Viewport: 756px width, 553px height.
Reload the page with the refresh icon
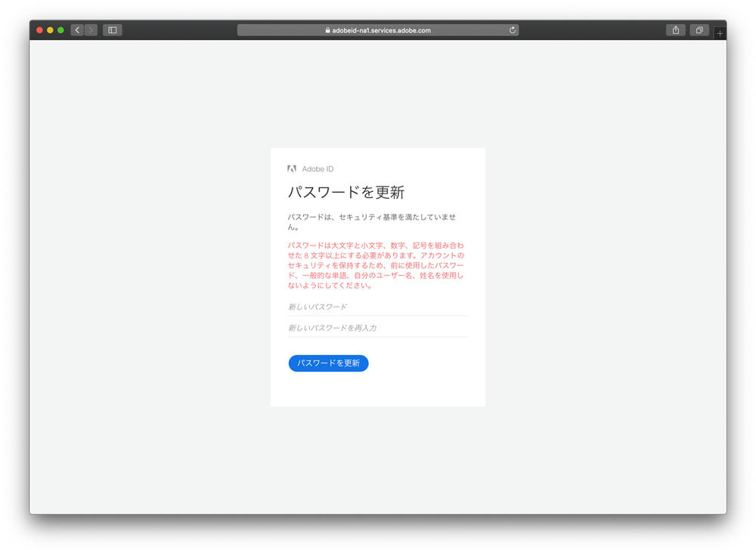[512, 30]
